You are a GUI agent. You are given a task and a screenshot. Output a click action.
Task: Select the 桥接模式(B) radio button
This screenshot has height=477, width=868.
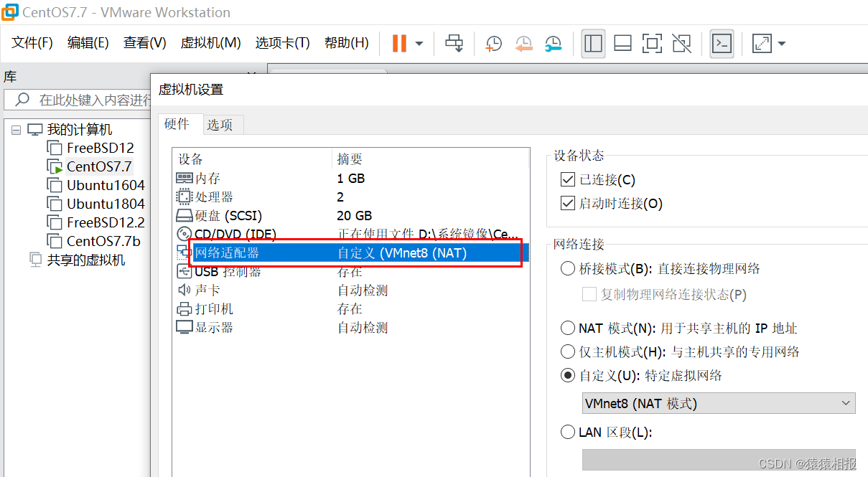[x=568, y=269]
